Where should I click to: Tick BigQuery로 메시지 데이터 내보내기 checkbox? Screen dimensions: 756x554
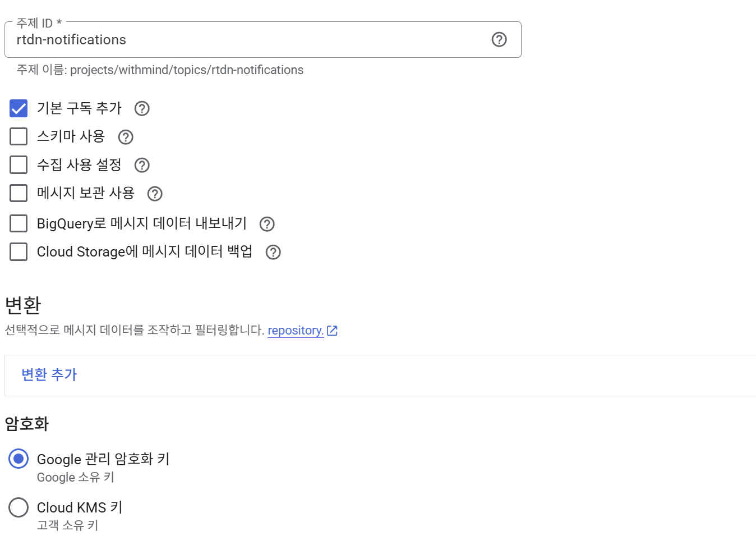click(19, 223)
